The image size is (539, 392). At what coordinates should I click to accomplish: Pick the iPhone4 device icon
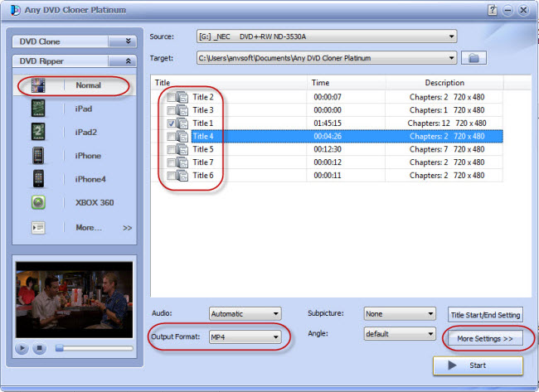[x=38, y=179]
